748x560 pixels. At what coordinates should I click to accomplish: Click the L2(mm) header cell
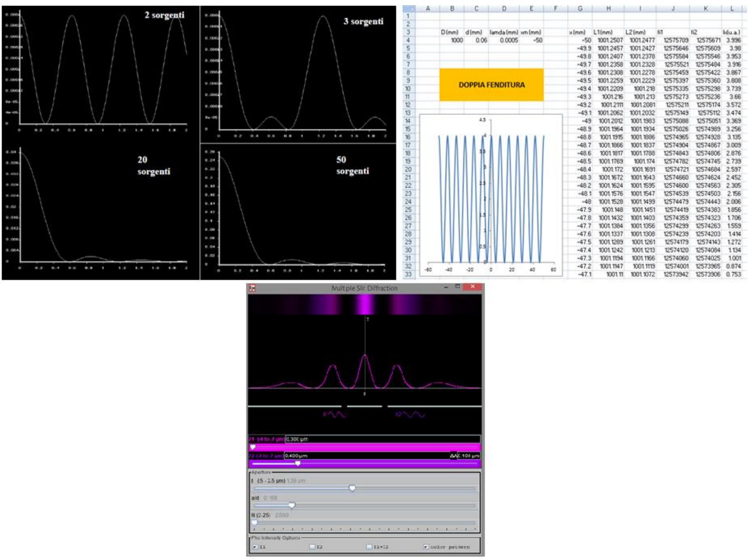click(640, 32)
